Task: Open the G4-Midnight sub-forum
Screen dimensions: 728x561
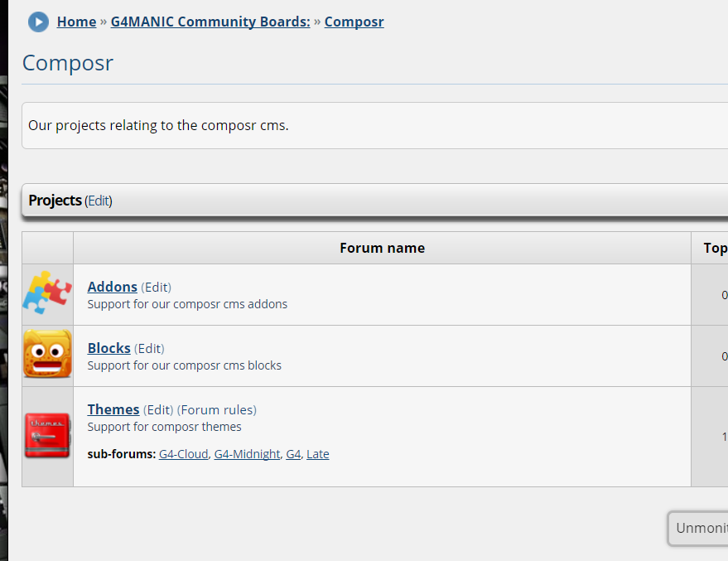Action: pos(247,454)
